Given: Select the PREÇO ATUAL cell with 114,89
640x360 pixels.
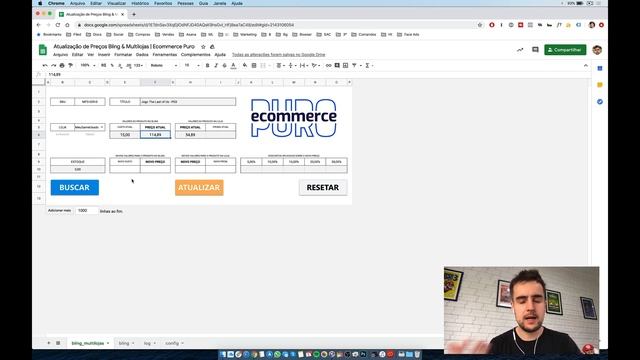Looking at the screenshot, I should click(155, 135).
